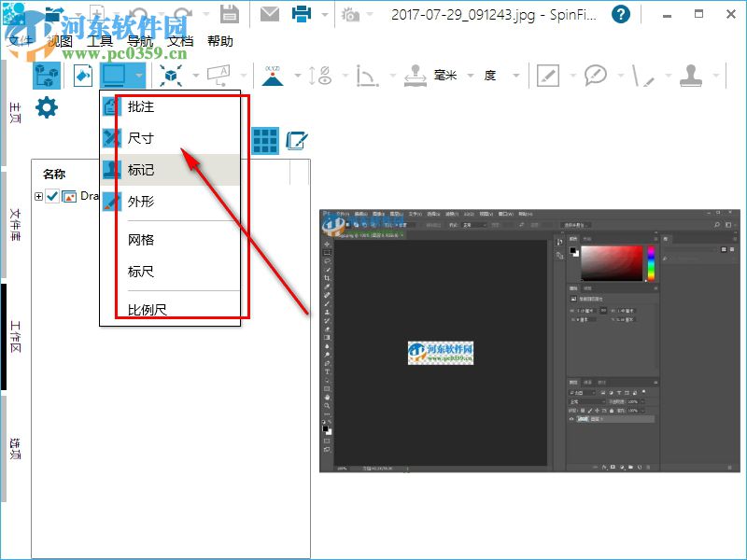The image size is (747, 560).
Task: Click the blue settings gear icon
Action: click(x=46, y=107)
